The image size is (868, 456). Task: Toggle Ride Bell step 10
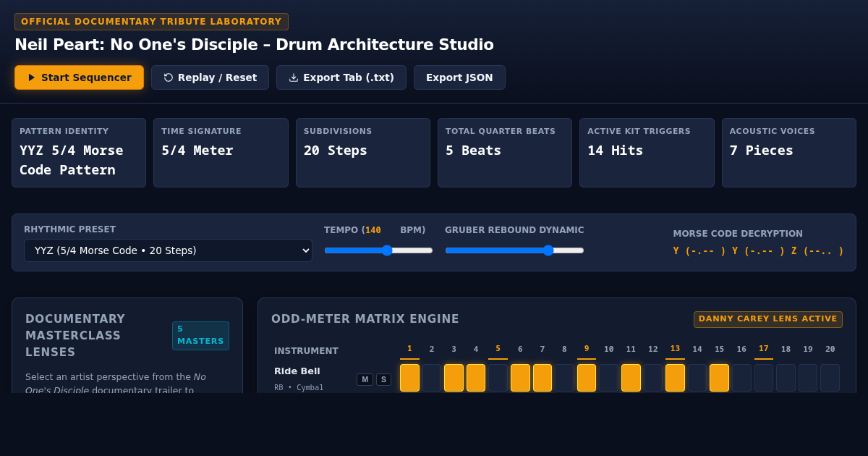pyautogui.click(x=608, y=378)
